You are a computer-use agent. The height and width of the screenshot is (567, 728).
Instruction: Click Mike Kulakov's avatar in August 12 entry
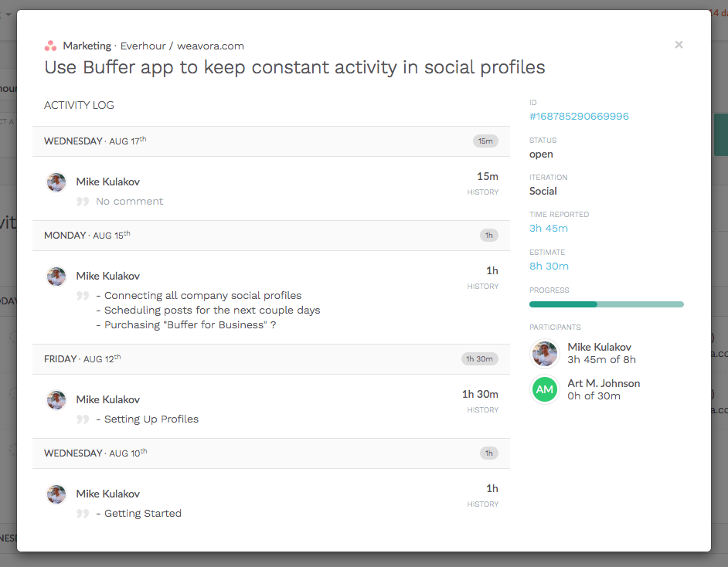pyautogui.click(x=56, y=400)
